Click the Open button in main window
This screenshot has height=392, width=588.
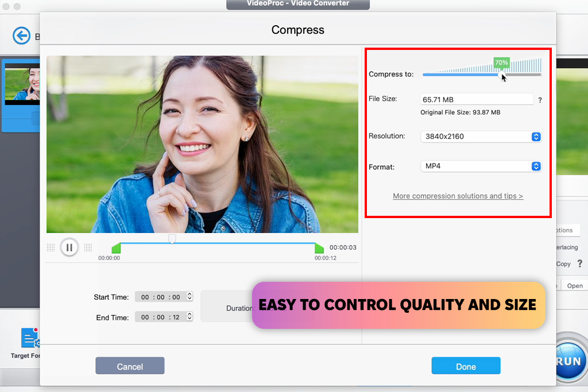point(574,286)
